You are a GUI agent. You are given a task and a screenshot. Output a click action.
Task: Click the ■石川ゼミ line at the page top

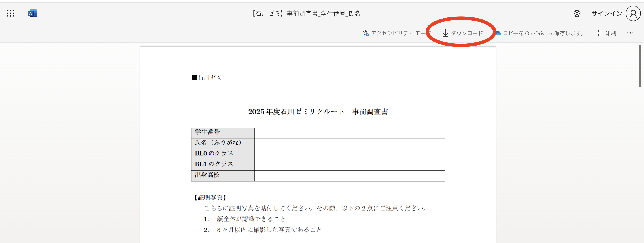point(206,77)
